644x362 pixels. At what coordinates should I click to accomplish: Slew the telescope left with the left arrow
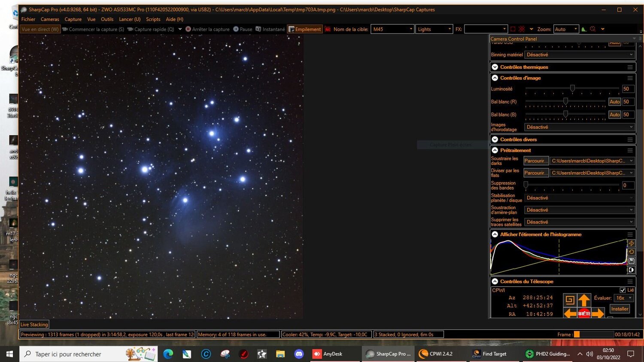tap(570, 313)
